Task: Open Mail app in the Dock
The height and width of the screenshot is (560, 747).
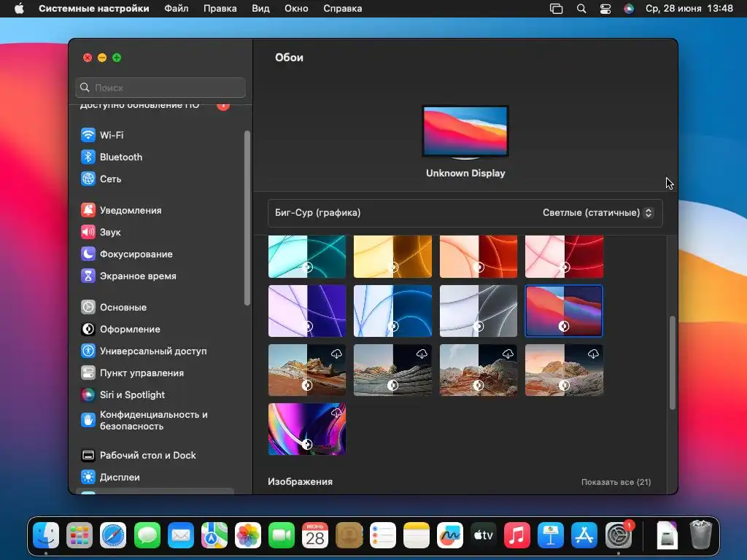Action: pyautogui.click(x=181, y=535)
